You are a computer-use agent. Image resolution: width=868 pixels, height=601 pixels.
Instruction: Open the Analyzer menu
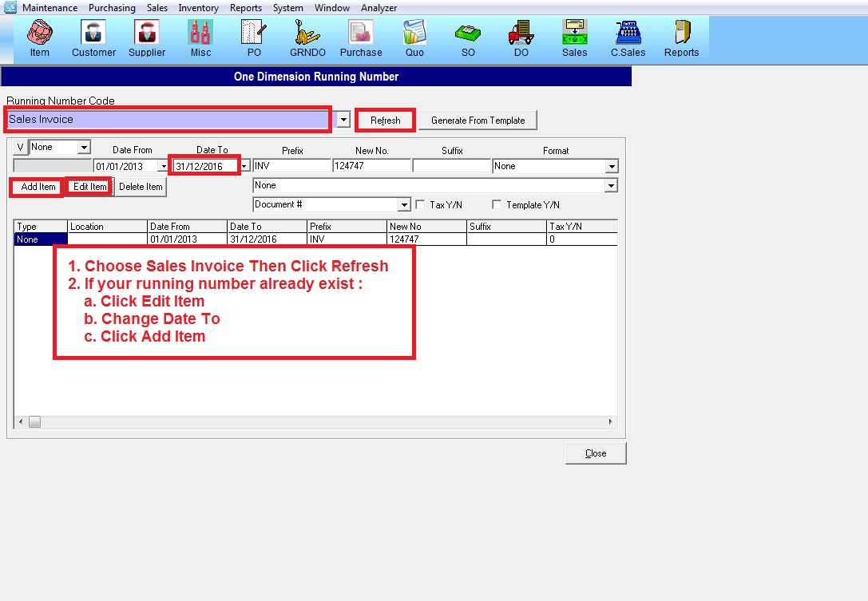[379, 8]
